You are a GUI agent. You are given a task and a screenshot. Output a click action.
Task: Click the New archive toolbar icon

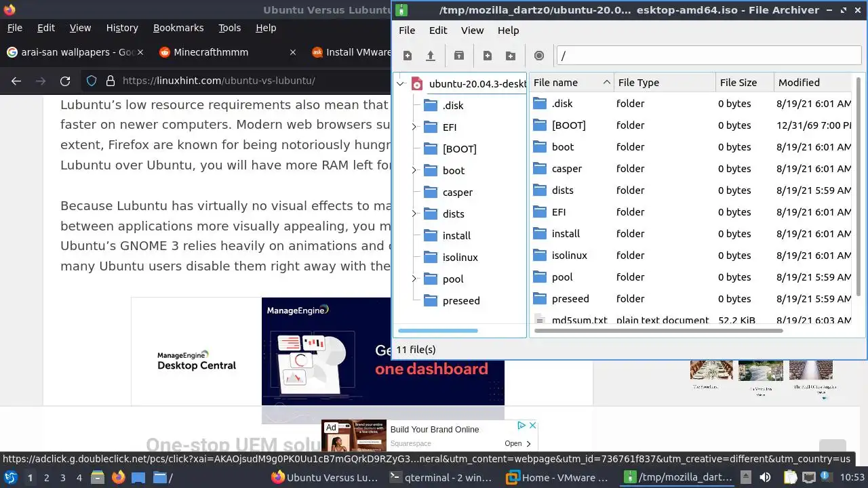click(x=408, y=56)
